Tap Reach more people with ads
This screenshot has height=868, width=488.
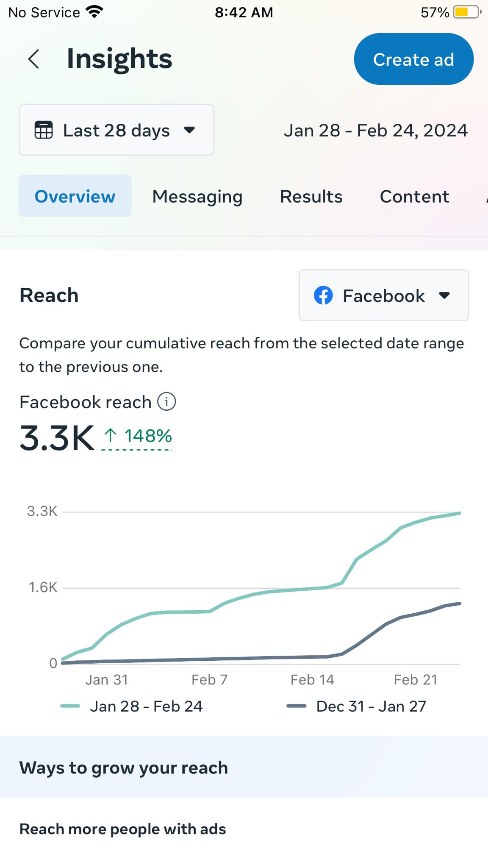[x=123, y=829]
